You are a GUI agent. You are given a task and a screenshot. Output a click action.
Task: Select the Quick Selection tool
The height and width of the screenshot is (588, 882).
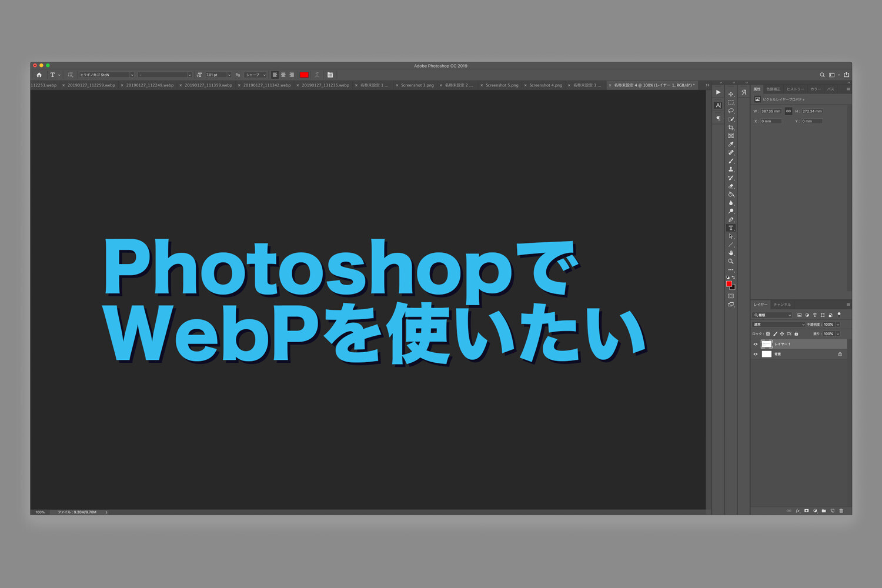(x=731, y=119)
